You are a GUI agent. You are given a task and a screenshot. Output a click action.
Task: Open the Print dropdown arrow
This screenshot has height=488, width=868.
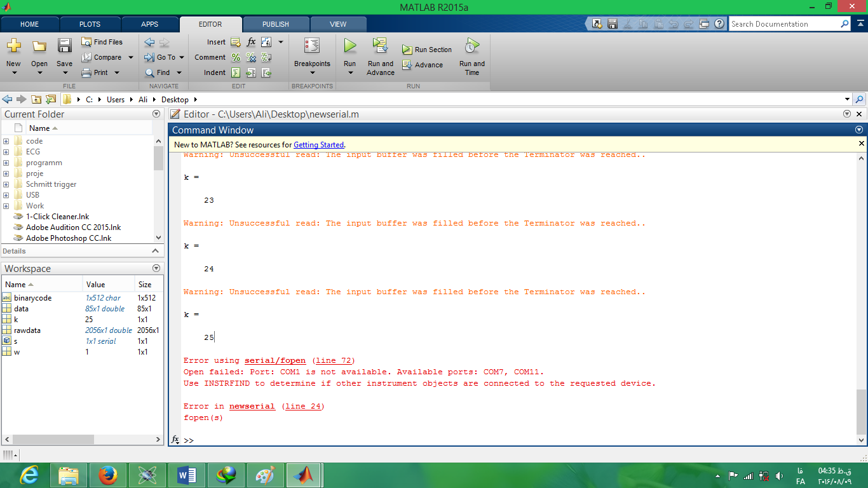click(117, 72)
